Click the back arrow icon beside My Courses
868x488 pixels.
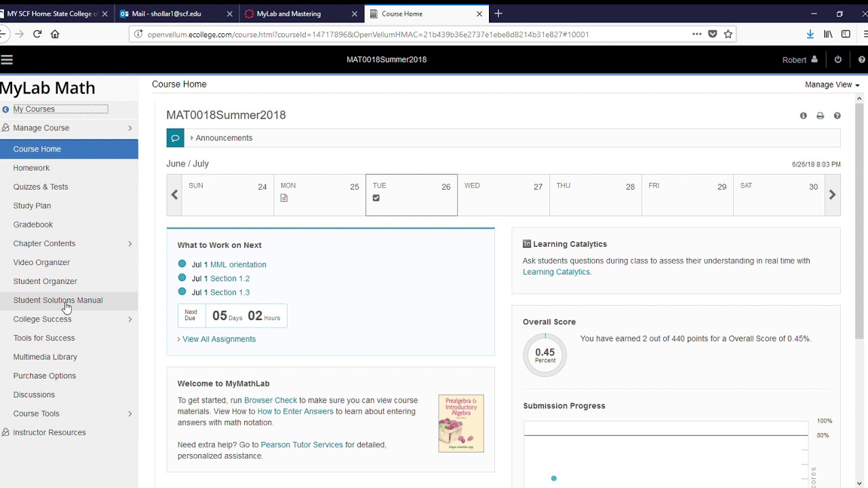point(5,109)
